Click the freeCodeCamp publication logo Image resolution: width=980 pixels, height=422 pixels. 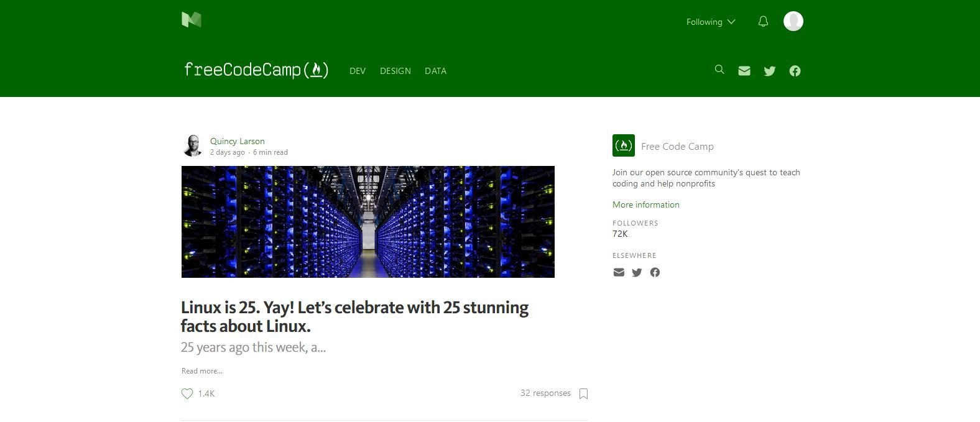coord(256,70)
